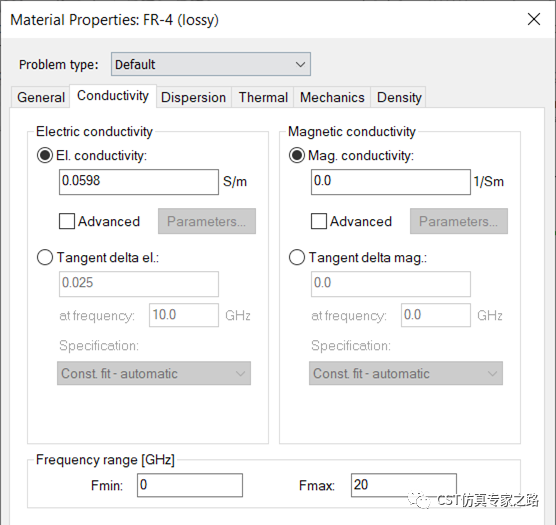
Task: Go to the Density tab
Action: pyautogui.click(x=399, y=97)
